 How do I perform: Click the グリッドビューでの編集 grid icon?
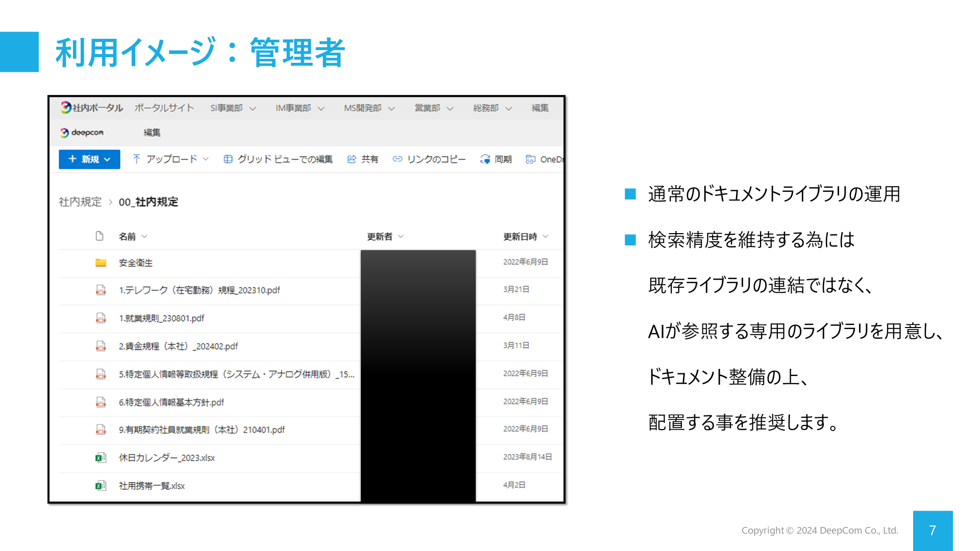coord(228,159)
